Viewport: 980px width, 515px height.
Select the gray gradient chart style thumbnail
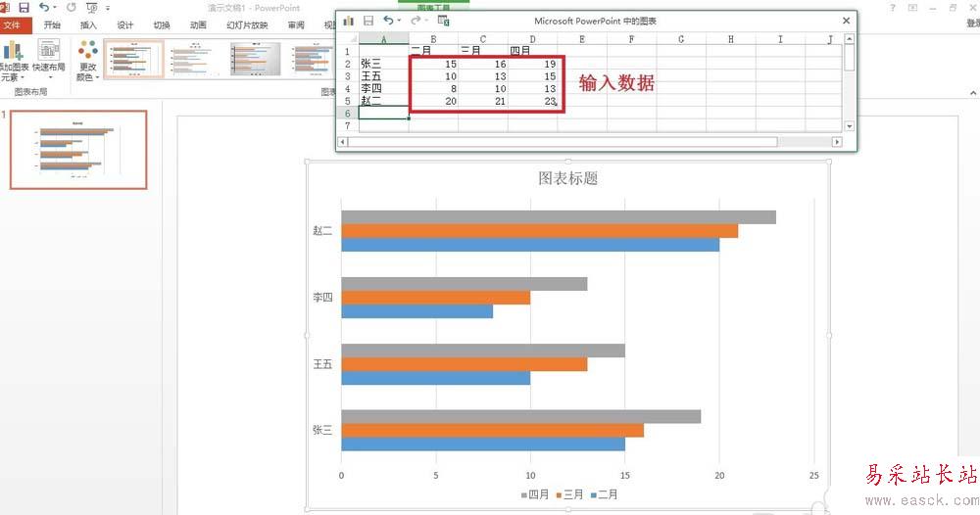pos(255,59)
